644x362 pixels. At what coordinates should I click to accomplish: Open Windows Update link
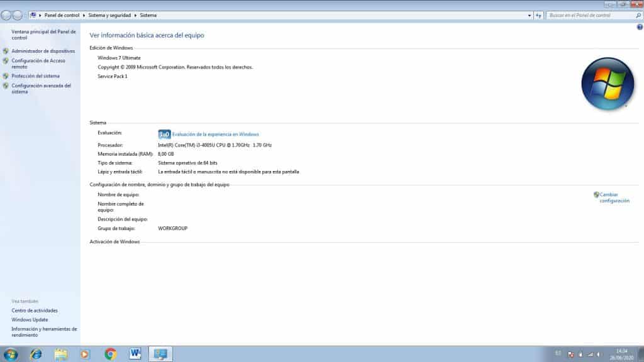[30, 320]
